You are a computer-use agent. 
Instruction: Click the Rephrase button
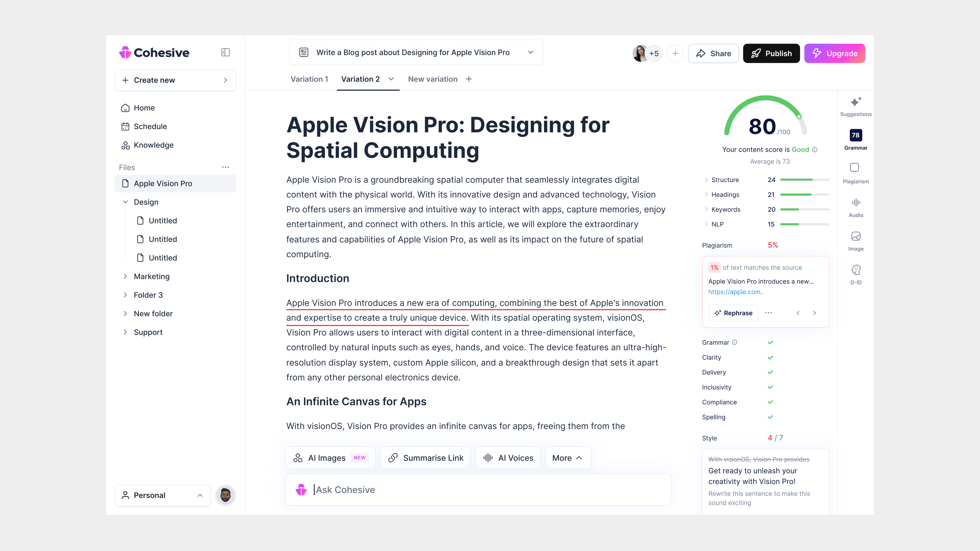[733, 313]
